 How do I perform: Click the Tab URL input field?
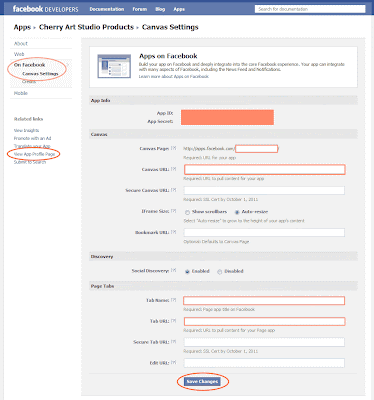[x=265, y=322]
